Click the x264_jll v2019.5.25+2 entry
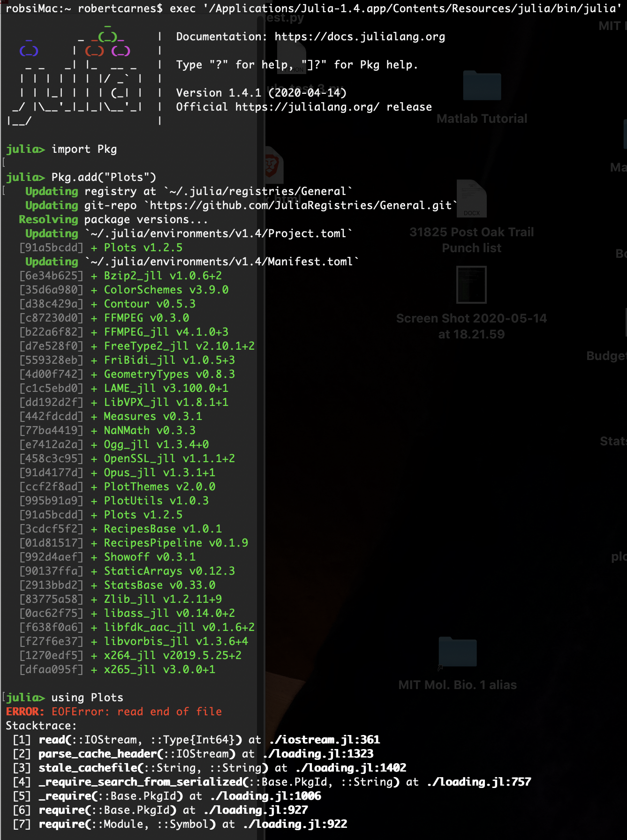 click(x=173, y=655)
